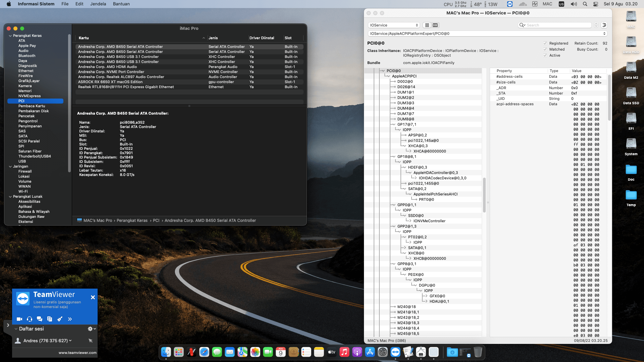
Task: Open the TeamViewer chat icon
Action: click(40, 319)
